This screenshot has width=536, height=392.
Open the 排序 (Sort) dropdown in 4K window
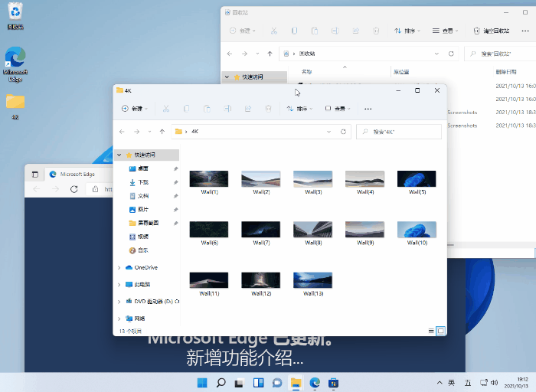299,109
